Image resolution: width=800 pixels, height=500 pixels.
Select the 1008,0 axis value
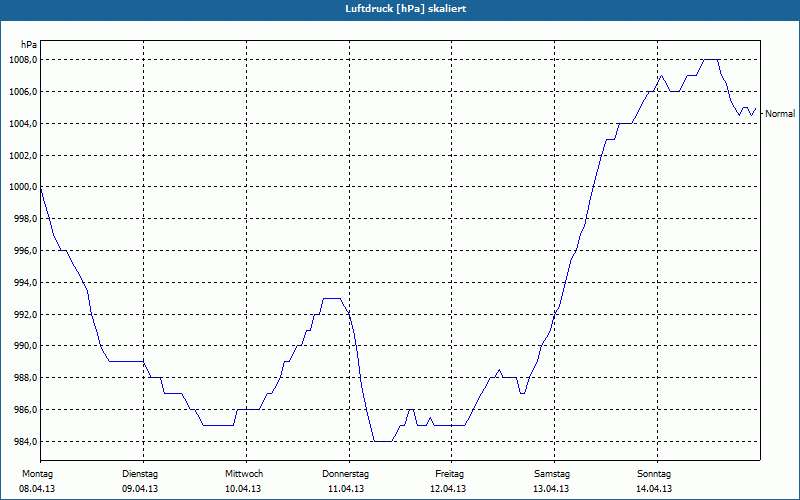coord(23,60)
